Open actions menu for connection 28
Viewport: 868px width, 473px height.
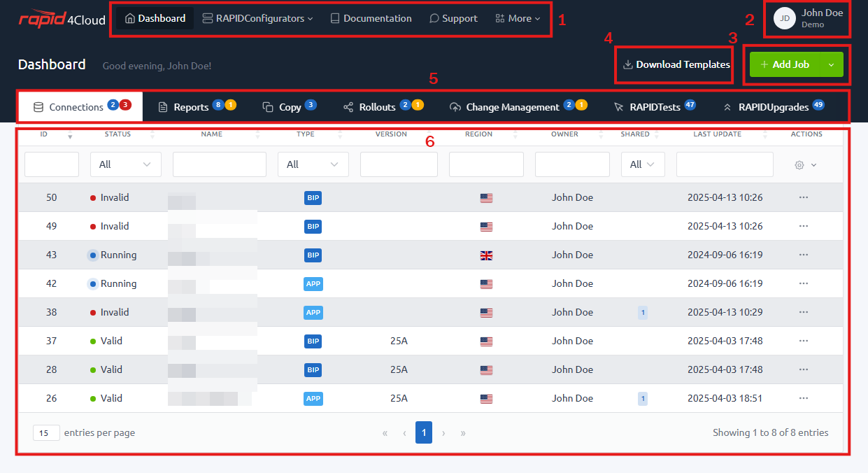point(804,369)
